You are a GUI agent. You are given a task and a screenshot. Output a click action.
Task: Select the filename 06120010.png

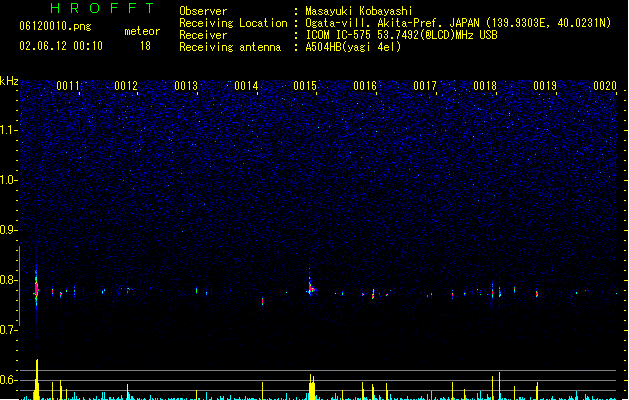tap(55, 26)
